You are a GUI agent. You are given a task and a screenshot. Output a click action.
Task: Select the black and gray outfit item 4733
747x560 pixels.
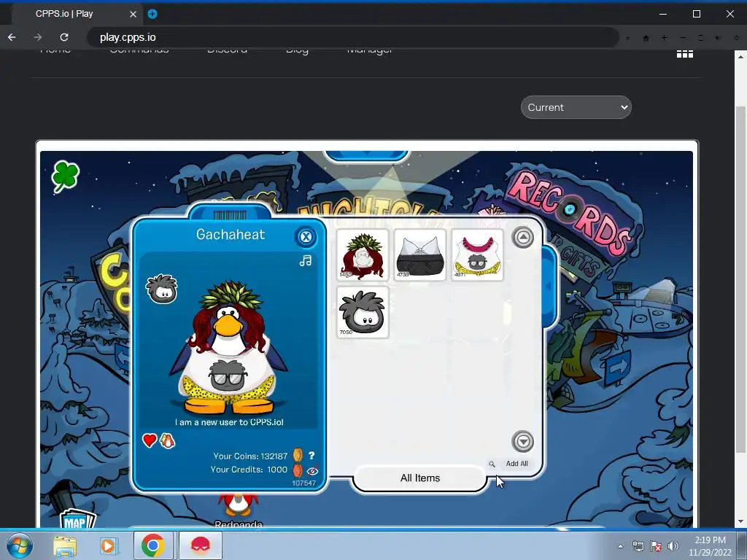(419, 256)
